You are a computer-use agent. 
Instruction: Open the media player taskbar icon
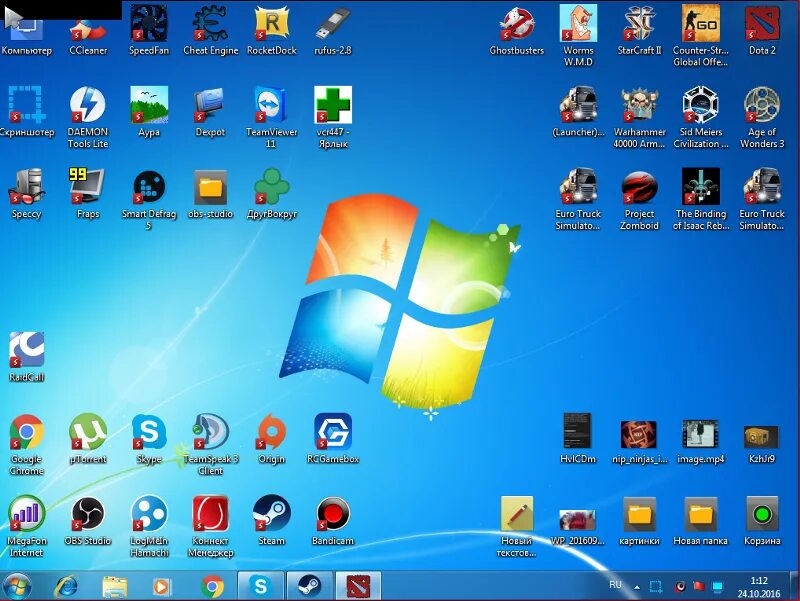point(162,586)
